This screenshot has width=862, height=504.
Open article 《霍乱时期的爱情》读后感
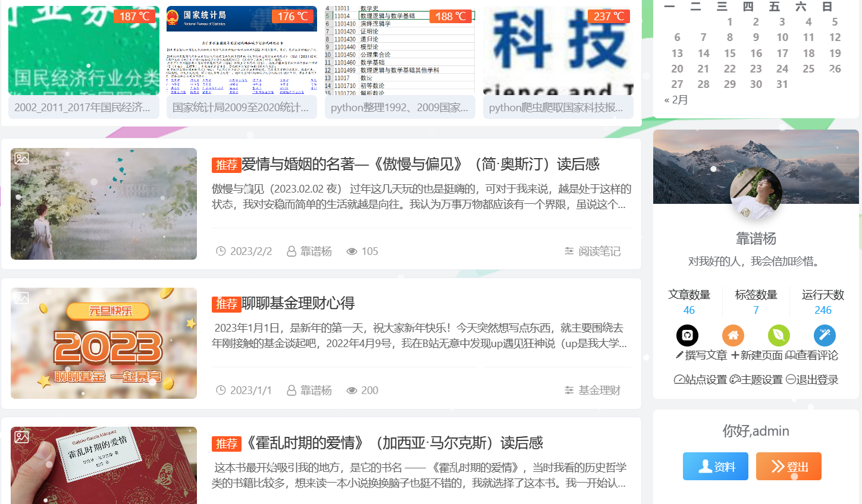coord(393,443)
